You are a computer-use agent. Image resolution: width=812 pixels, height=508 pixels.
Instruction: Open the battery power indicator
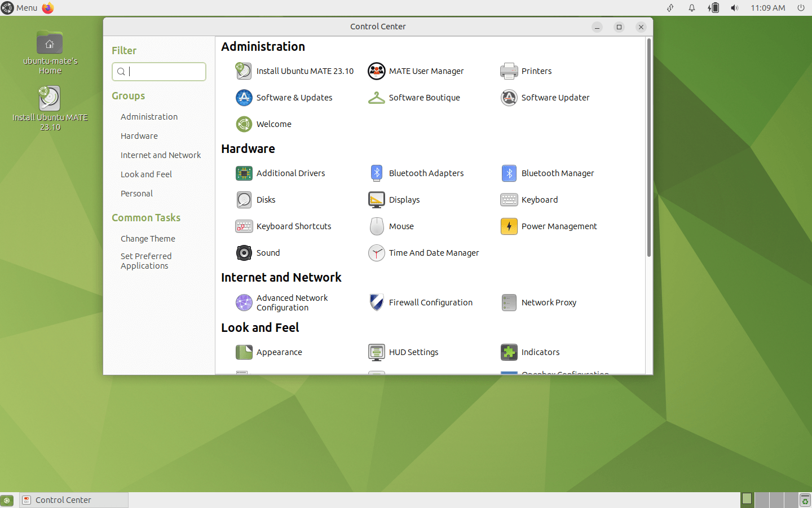click(713, 8)
